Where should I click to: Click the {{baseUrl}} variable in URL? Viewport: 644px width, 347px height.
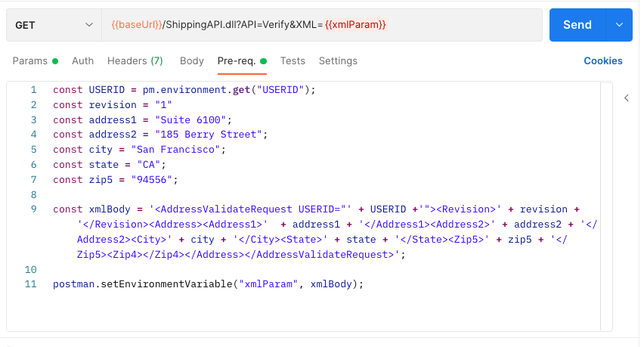137,25
